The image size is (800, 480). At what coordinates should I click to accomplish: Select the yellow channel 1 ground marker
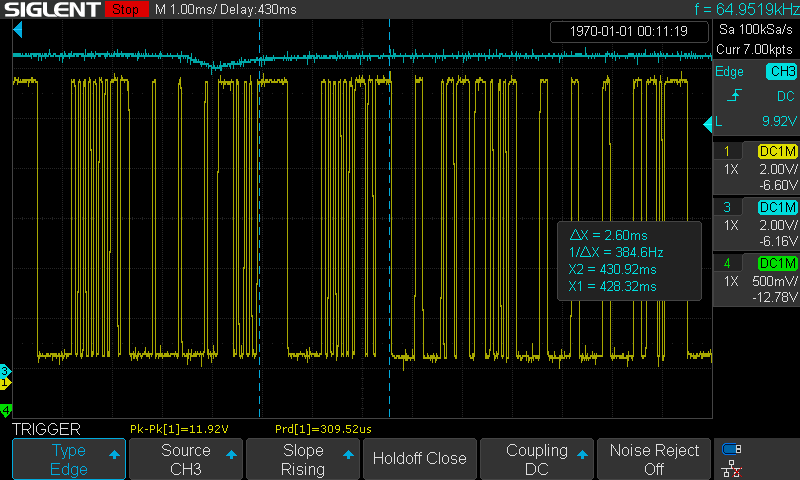click(x=5, y=383)
